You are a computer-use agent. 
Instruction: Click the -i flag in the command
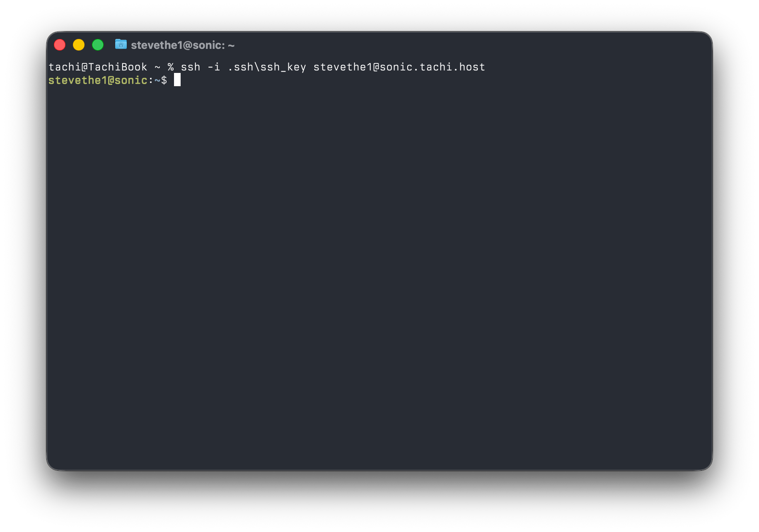[x=214, y=67]
